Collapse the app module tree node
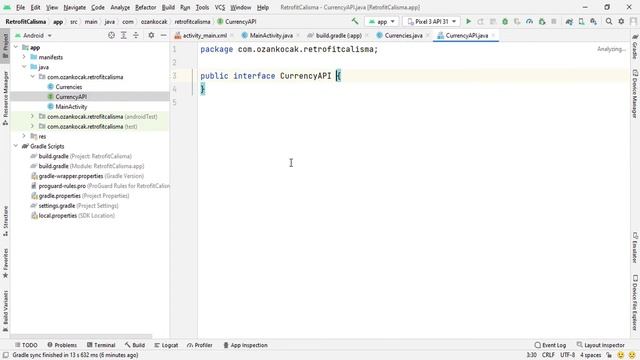Screen dimensions: 640x360 click(16, 47)
